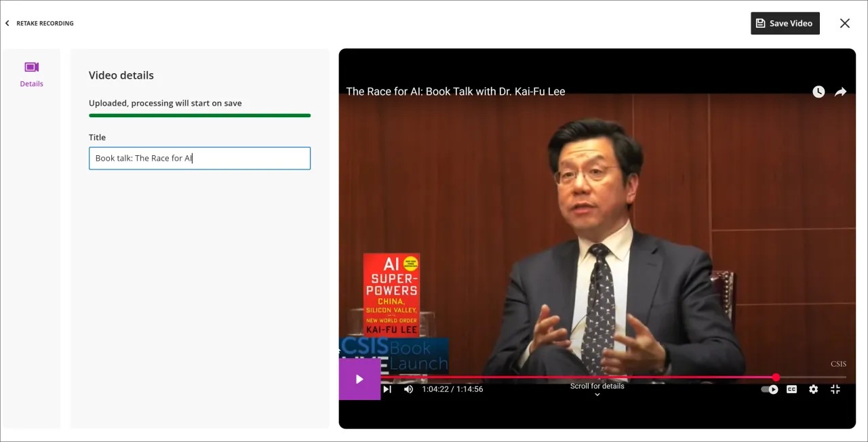The width and height of the screenshot is (868, 442).
Task: Add video to Watch Later via clock icon
Action: [x=818, y=92]
